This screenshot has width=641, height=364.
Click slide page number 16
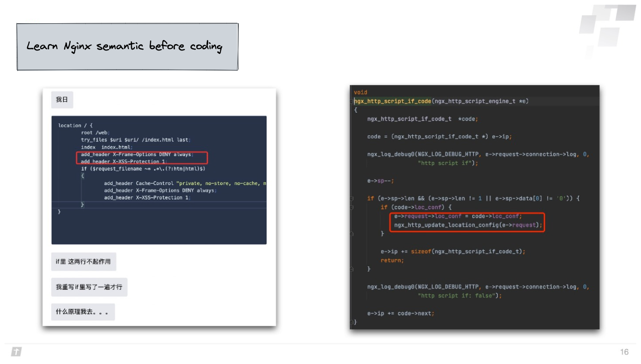[624, 352]
